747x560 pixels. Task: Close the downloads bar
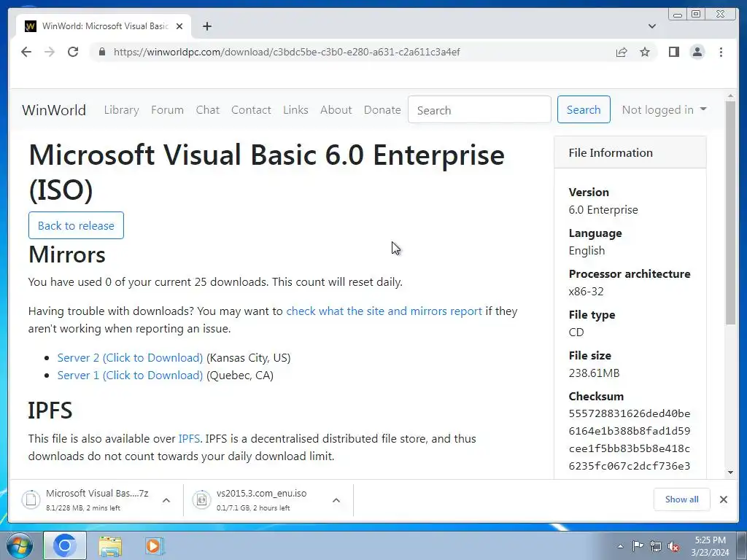tap(723, 499)
